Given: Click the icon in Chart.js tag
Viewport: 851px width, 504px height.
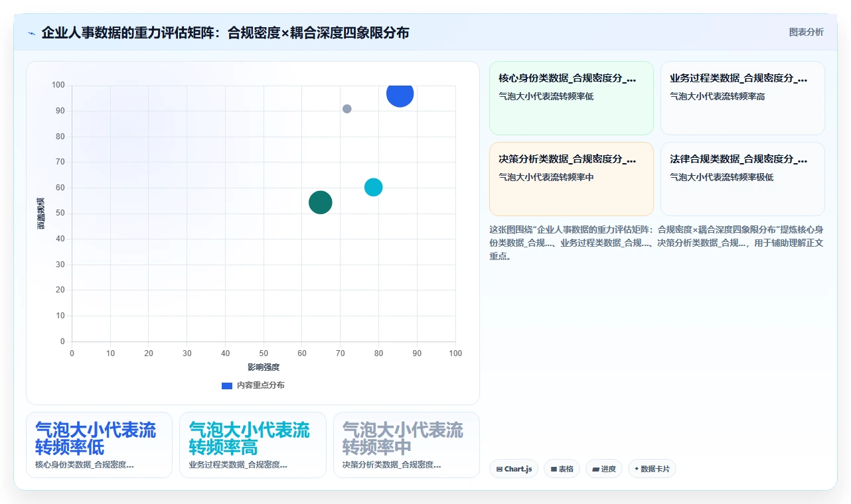Looking at the screenshot, I should click(x=499, y=469).
